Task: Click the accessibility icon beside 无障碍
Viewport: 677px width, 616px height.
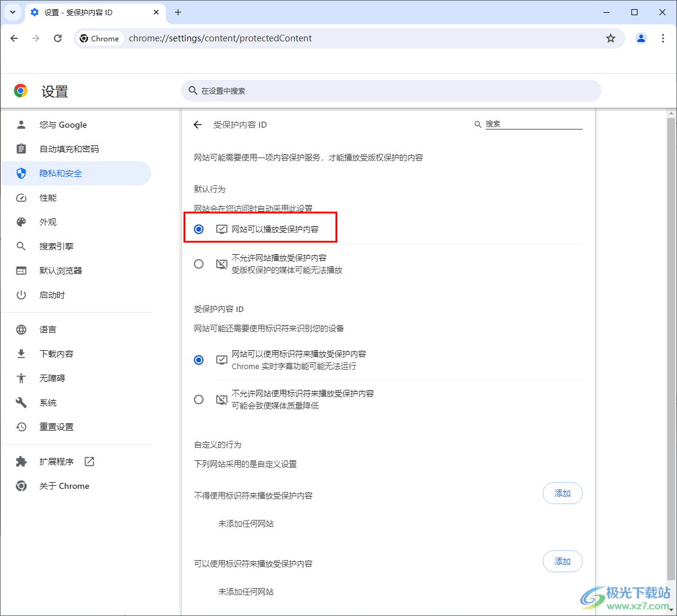Action: [21, 378]
